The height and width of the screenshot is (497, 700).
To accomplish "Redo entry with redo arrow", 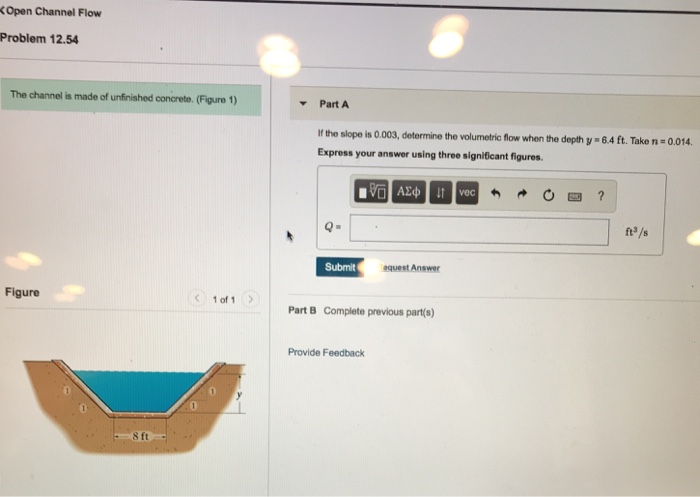I will coord(522,194).
